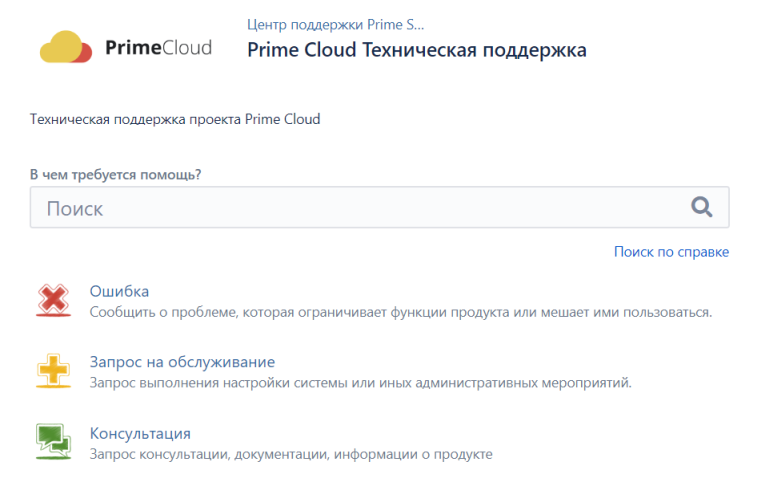Click the green chat bubbles consultation icon

point(54,441)
